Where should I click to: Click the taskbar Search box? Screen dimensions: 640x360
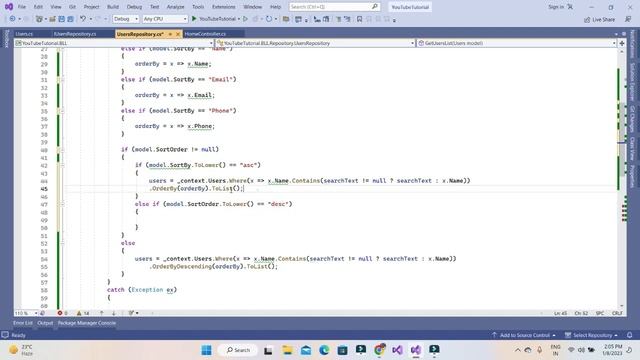pos(238,350)
